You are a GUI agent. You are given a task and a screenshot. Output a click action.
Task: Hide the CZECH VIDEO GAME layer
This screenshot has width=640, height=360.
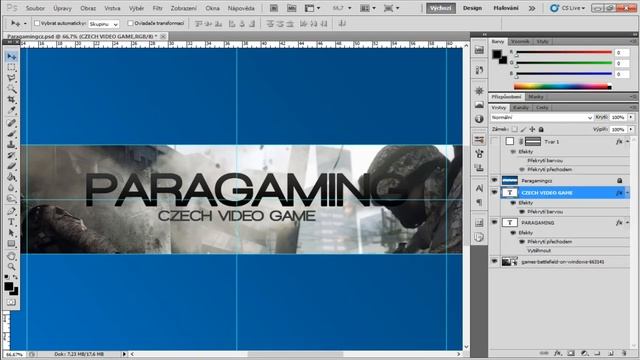tap(495, 192)
